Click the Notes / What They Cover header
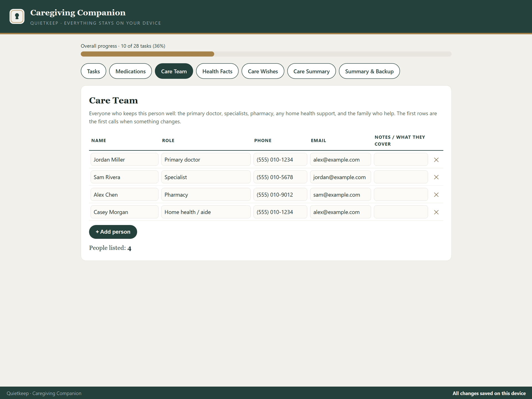532x399 pixels. [x=400, y=140]
